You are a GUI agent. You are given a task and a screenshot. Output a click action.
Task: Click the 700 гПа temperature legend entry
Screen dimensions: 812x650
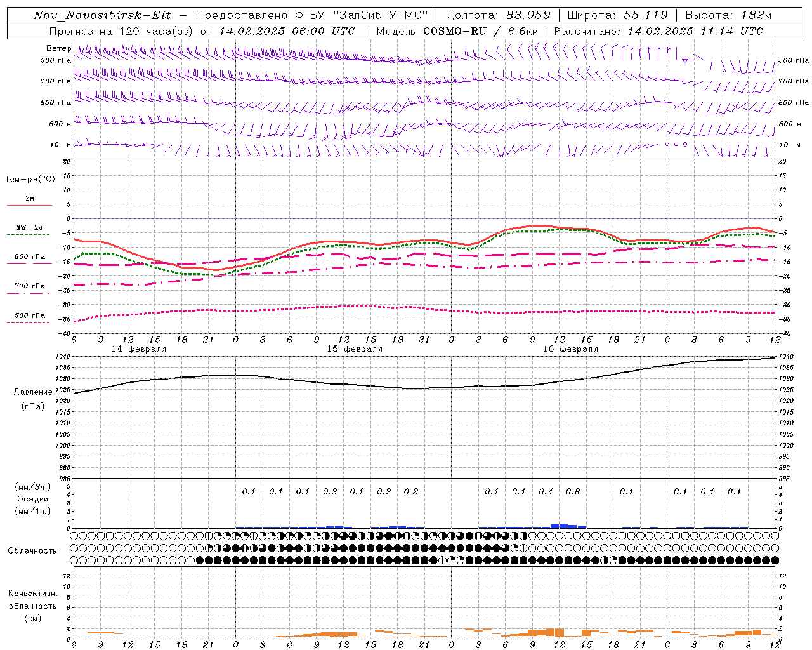[30, 286]
